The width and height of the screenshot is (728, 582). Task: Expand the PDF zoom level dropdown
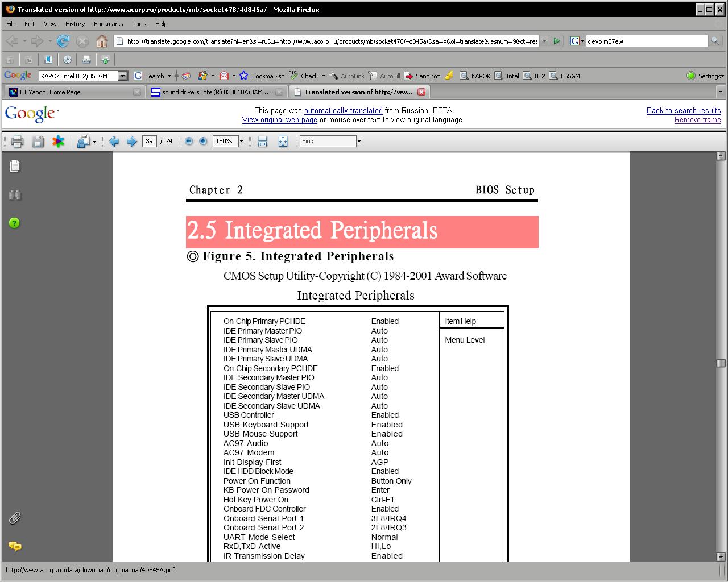tap(241, 141)
